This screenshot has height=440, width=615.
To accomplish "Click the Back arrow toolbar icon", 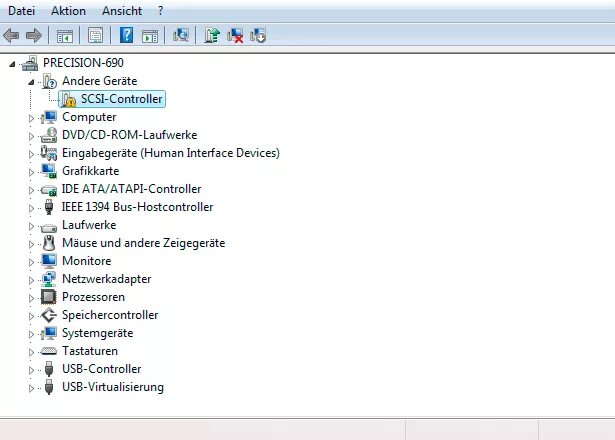I will pyautogui.click(x=11, y=36).
